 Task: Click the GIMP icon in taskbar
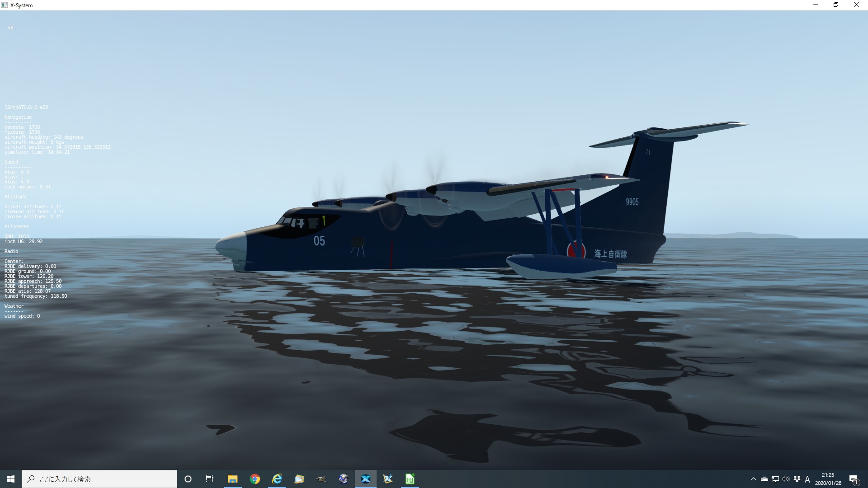(321, 479)
